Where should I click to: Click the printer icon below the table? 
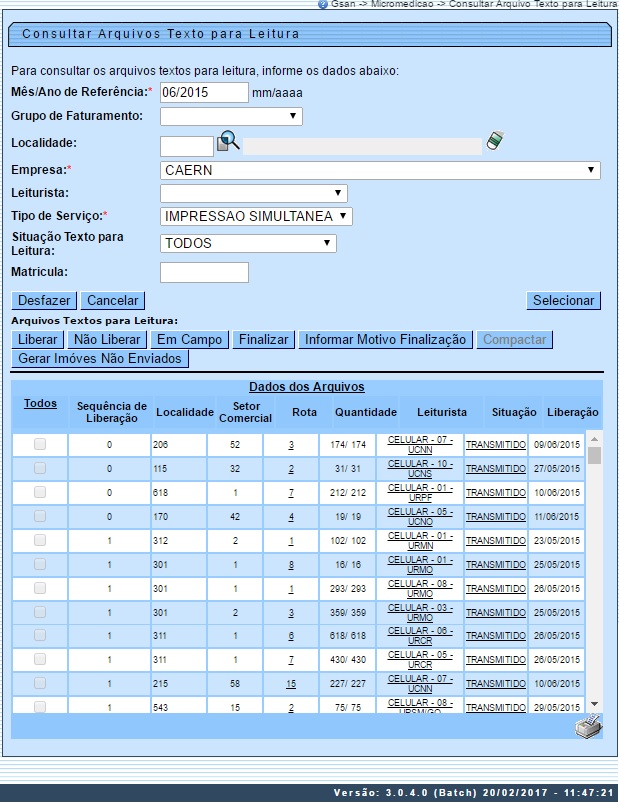(x=587, y=726)
